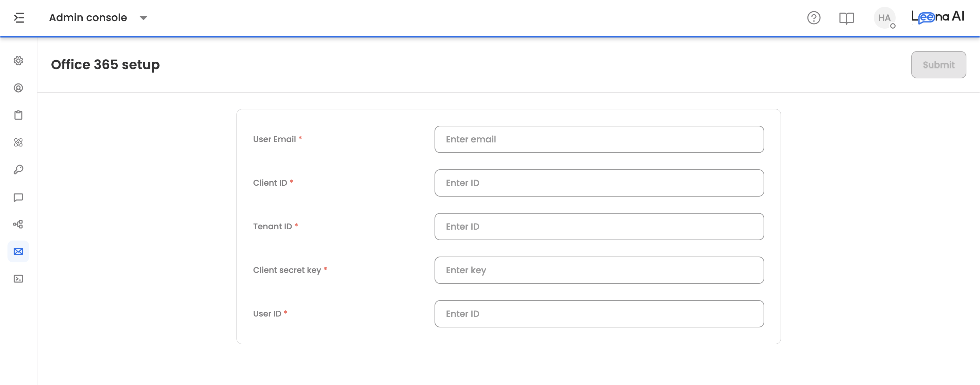This screenshot has width=980, height=385.
Task: Toggle the sidebar menu expand icon
Action: 19,18
